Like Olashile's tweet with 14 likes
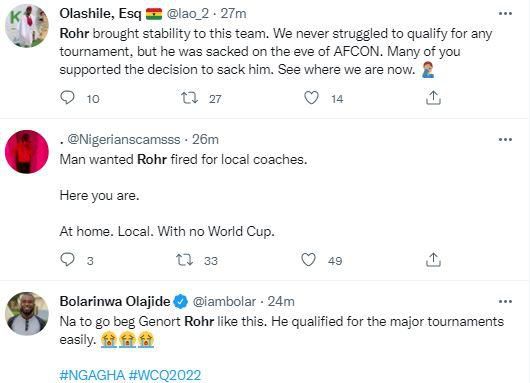Screen dimensions: 530x383 (311, 98)
